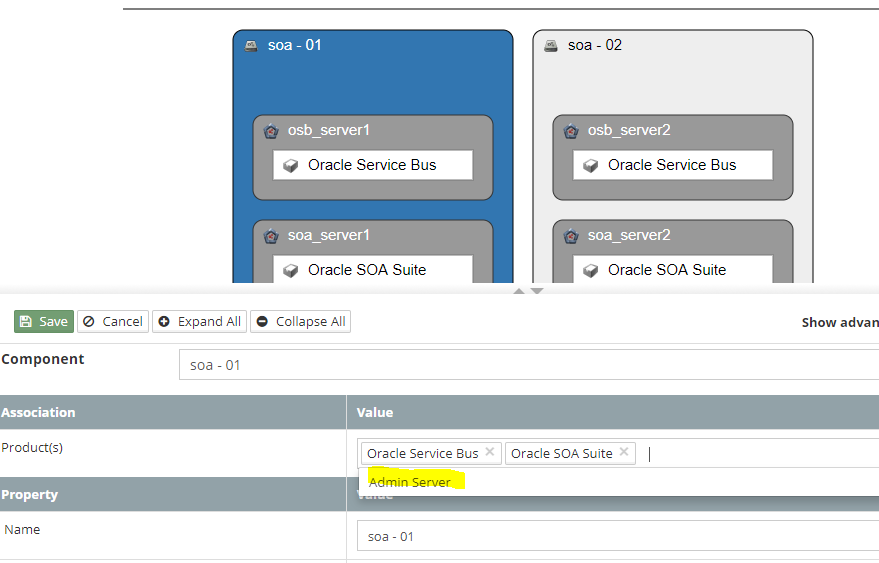Select the soa - 02 host box title
This screenshot has height=563, width=879.
[x=595, y=45]
